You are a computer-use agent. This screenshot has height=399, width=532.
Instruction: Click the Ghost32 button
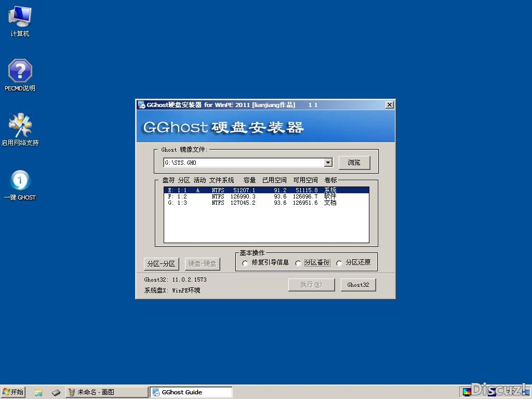pos(358,285)
